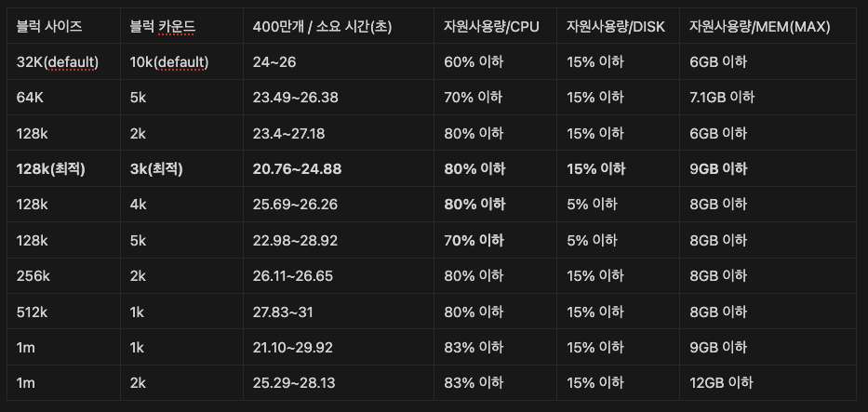Click the 128k(최적) bold cell
868x412 pixels.
(63, 168)
